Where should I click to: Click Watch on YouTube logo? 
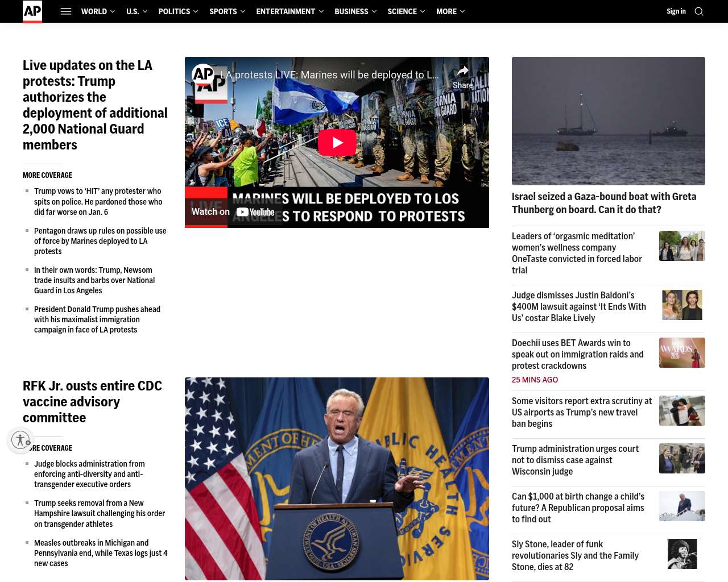coord(233,212)
